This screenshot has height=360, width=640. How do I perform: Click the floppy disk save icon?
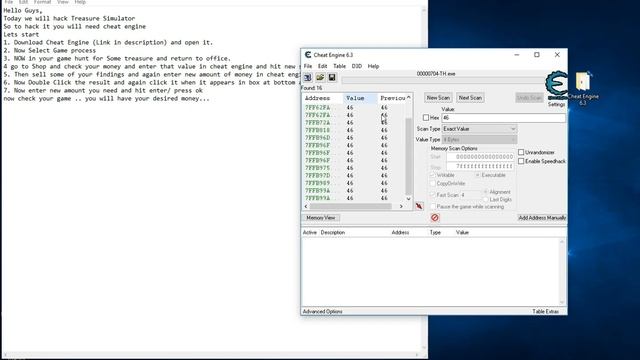(x=332, y=77)
